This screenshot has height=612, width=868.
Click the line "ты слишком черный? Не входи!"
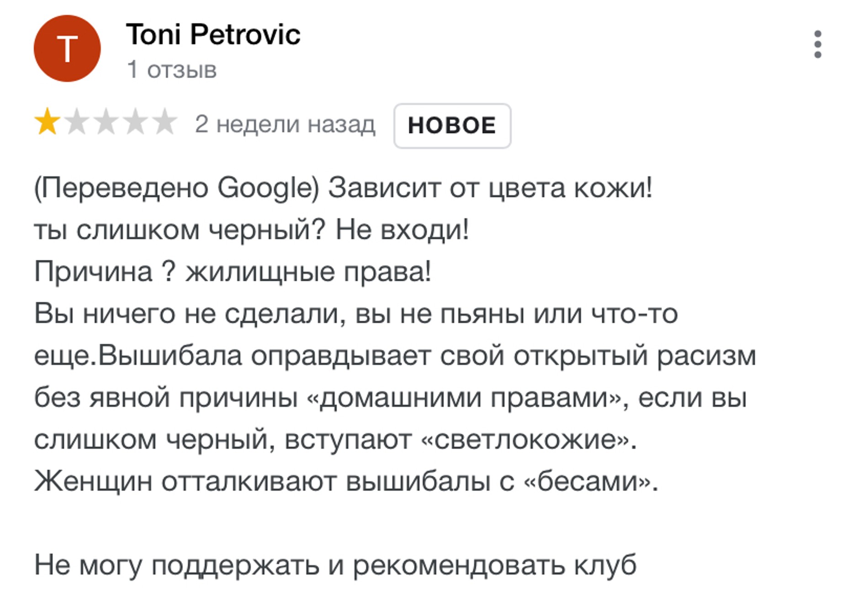(251, 229)
